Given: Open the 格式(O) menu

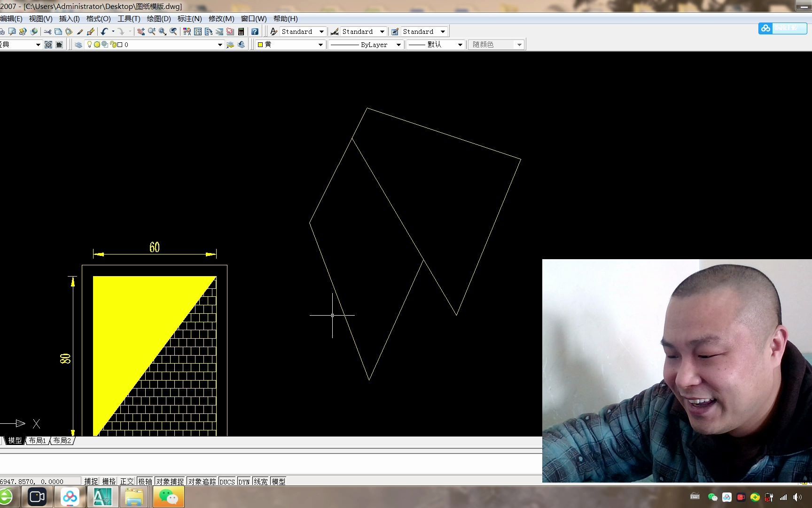Looking at the screenshot, I should coord(98,19).
